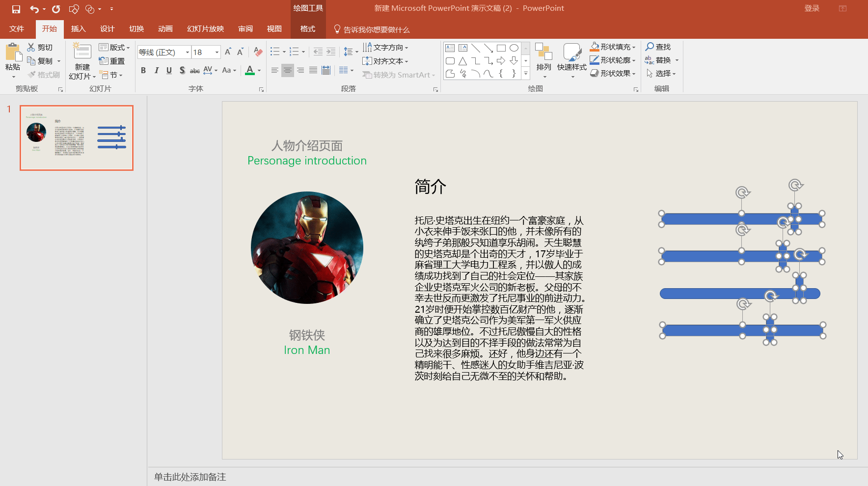Image resolution: width=868 pixels, height=486 pixels.
Task: Align text right
Action: click(300, 70)
